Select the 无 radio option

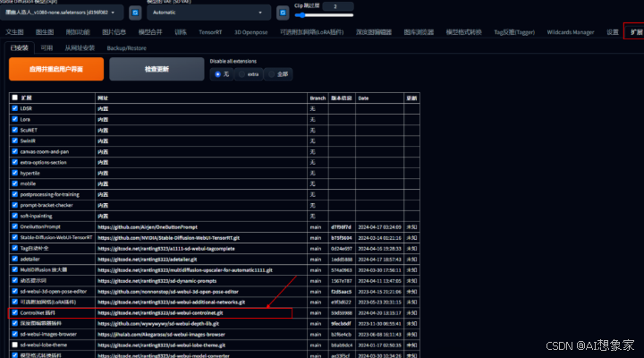pos(222,74)
